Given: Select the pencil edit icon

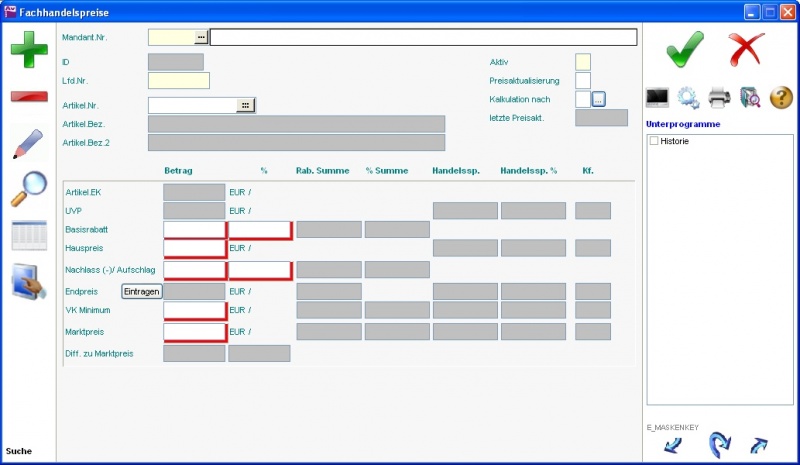Looking at the screenshot, I should 29,143.
